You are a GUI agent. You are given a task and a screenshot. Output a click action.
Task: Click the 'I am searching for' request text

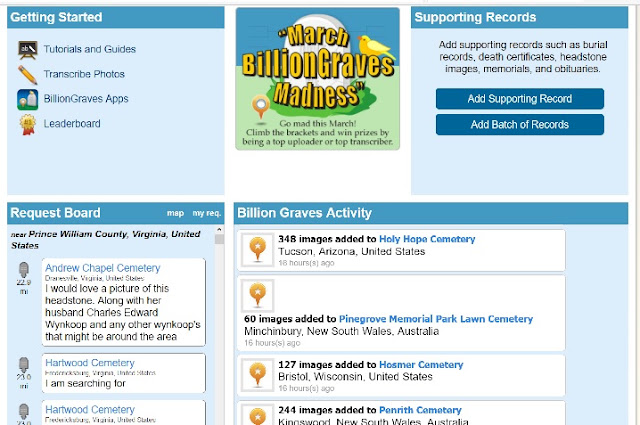85,383
